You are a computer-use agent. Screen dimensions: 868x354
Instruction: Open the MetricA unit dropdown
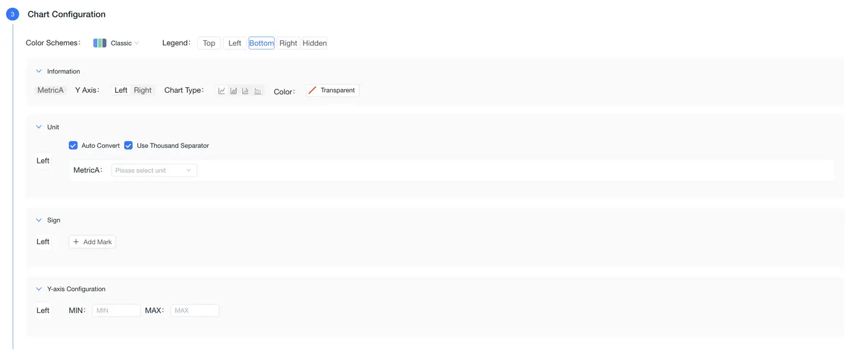coord(154,171)
